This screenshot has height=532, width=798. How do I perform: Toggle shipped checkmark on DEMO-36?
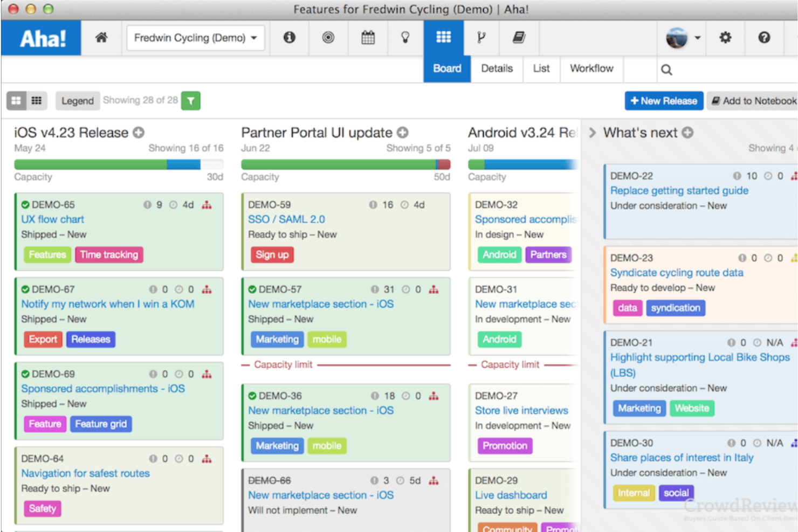(x=252, y=396)
